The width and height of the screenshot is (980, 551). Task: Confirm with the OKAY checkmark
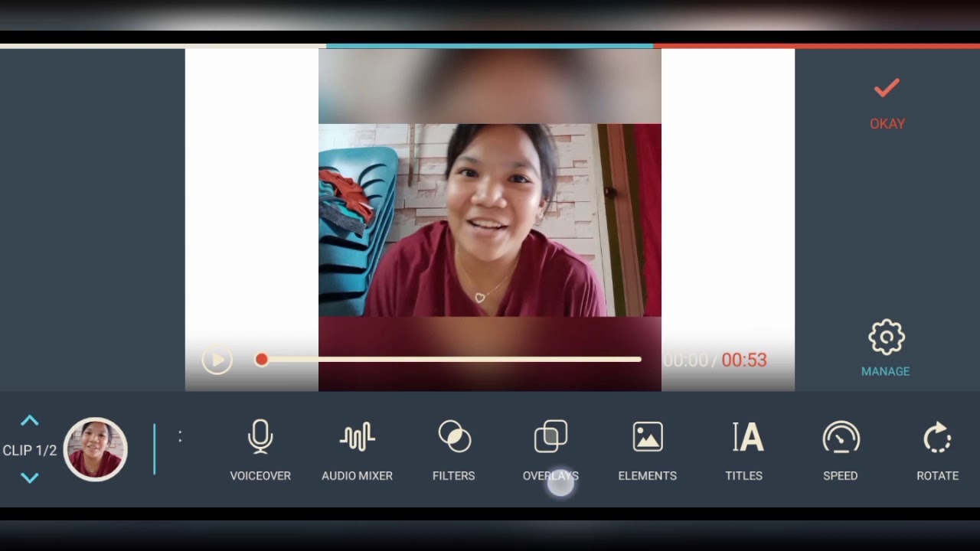click(x=887, y=105)
